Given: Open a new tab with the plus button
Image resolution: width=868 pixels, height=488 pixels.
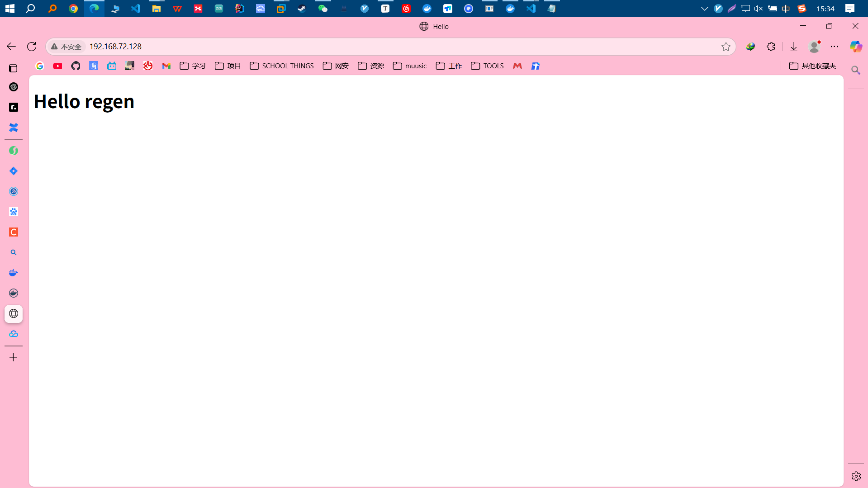Looking at the screenshot, I should (x=14, y=357).
